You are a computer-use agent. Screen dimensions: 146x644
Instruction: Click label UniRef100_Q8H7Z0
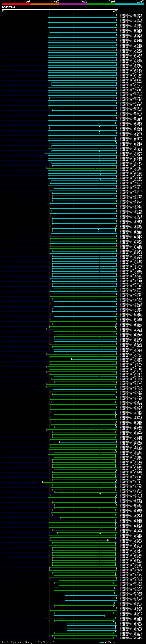(x=131, y=170)
